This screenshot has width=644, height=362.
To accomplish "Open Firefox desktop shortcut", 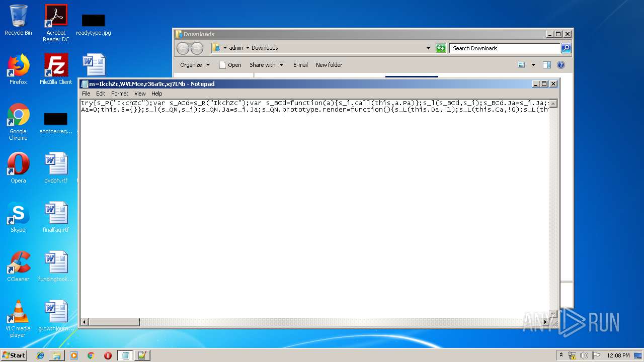I will (x=18, y=69).
